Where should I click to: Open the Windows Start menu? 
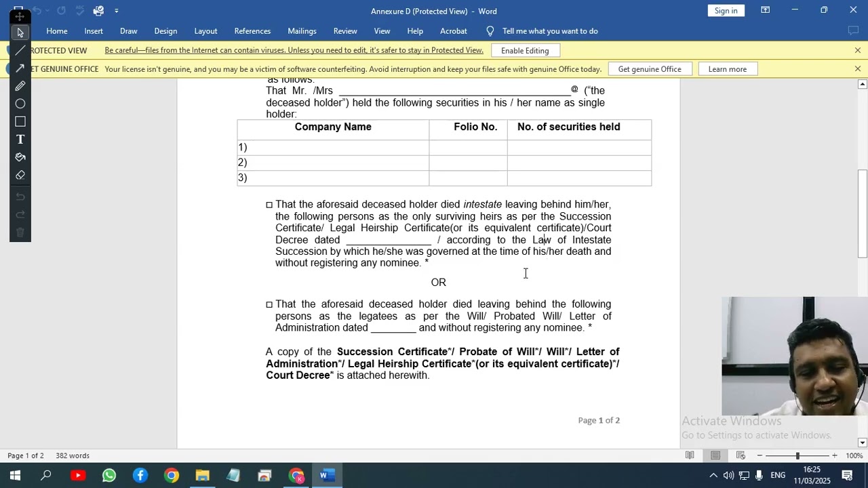click(15, 476)
